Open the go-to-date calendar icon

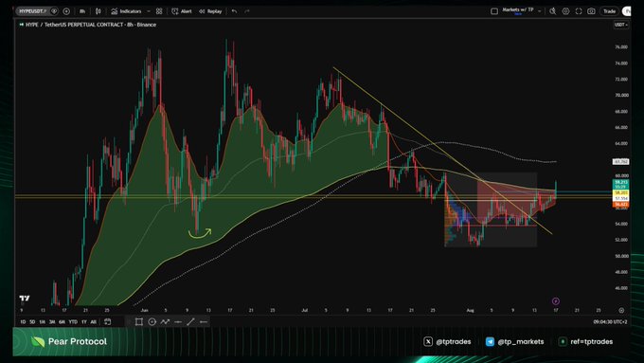107,322
